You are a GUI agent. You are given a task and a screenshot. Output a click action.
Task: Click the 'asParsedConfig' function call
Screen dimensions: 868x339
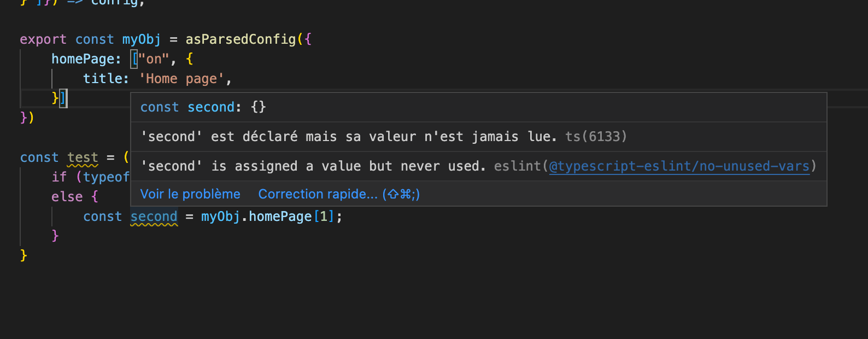tap(241, 39)
